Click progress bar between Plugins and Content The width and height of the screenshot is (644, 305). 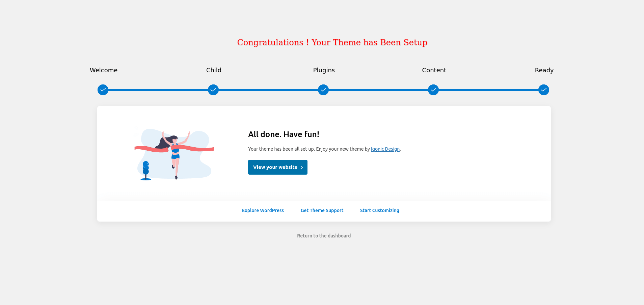[378, 90]
